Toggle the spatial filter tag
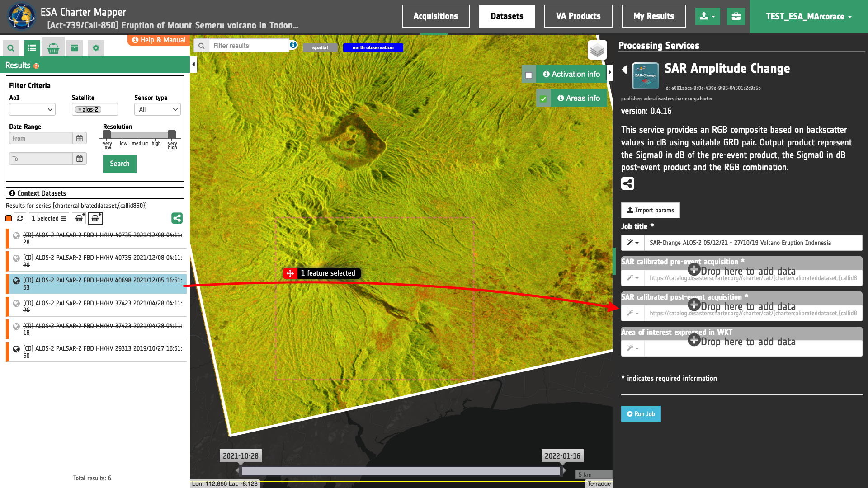 coord(320,47)
